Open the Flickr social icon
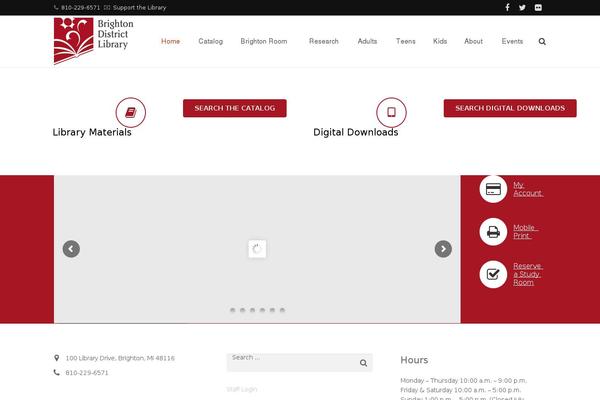This screenshot has width=600, height=400. pyautogui.click(x=537, y=7)
